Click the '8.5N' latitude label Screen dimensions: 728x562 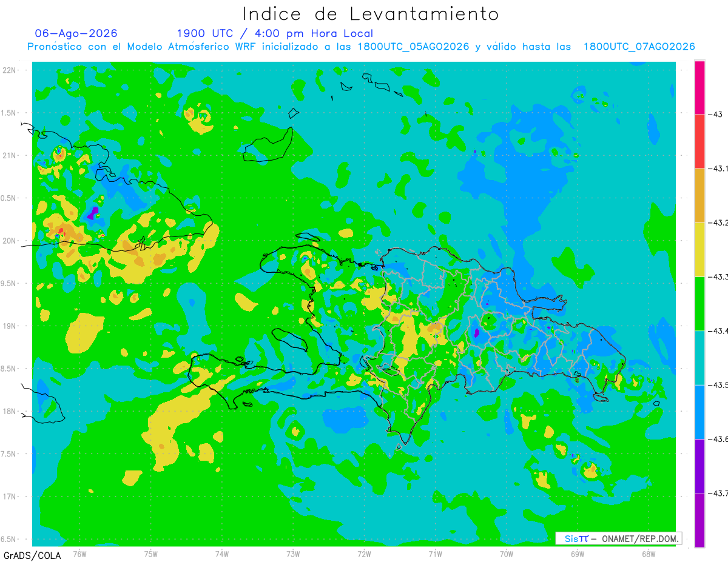pyautogui.click(x=9, y=369)
